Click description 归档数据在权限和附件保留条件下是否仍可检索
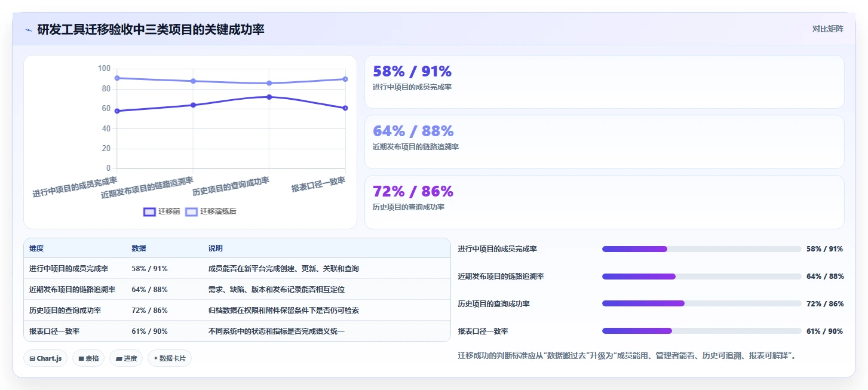This screenshot has width=868, height=390. (x=284, y=311)
